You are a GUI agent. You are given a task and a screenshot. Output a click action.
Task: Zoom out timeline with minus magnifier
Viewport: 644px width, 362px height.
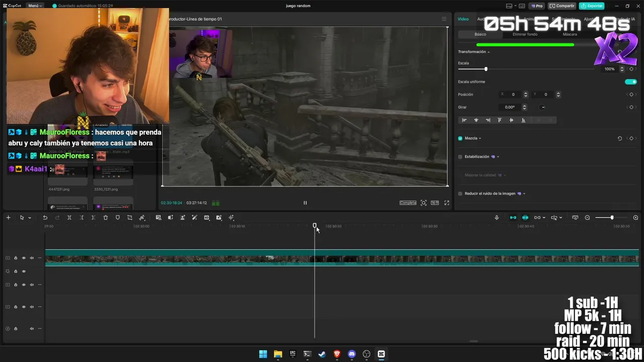tap(587, 218)
